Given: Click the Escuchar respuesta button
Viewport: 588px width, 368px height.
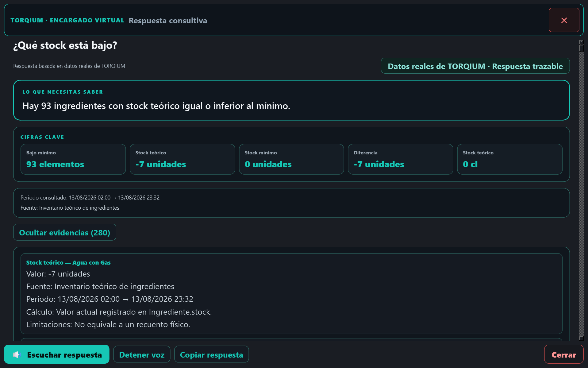Looking at the screenshot, I should 57,354.
